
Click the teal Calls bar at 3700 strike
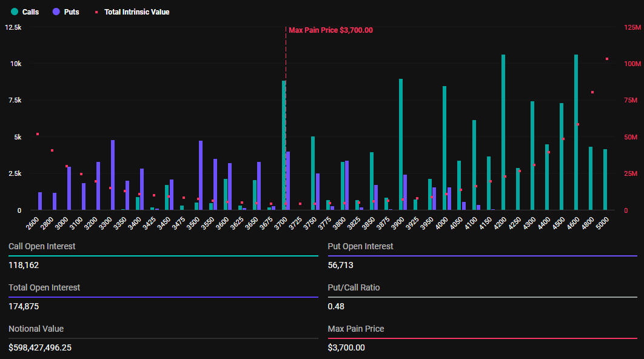(284, 146)
